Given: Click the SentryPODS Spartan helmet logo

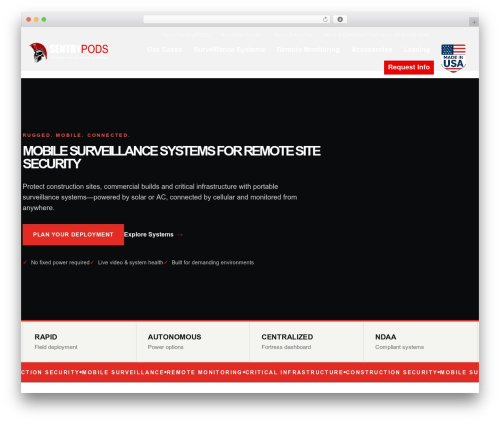Looking at the screenshot, I should [x=38, y=52].
